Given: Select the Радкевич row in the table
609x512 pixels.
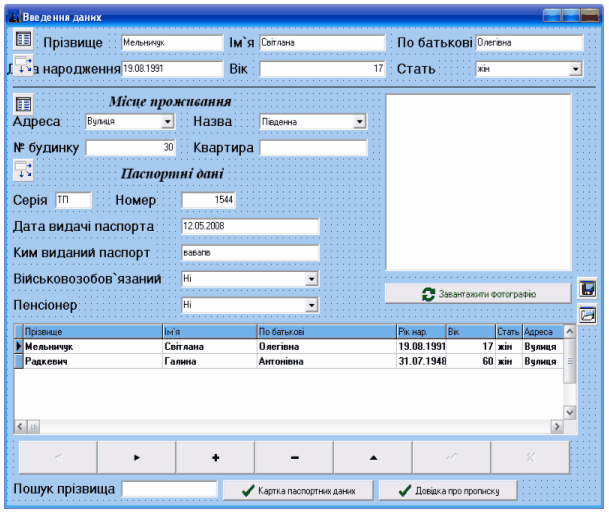Looking at the screenshot, I should pos(90,362).
